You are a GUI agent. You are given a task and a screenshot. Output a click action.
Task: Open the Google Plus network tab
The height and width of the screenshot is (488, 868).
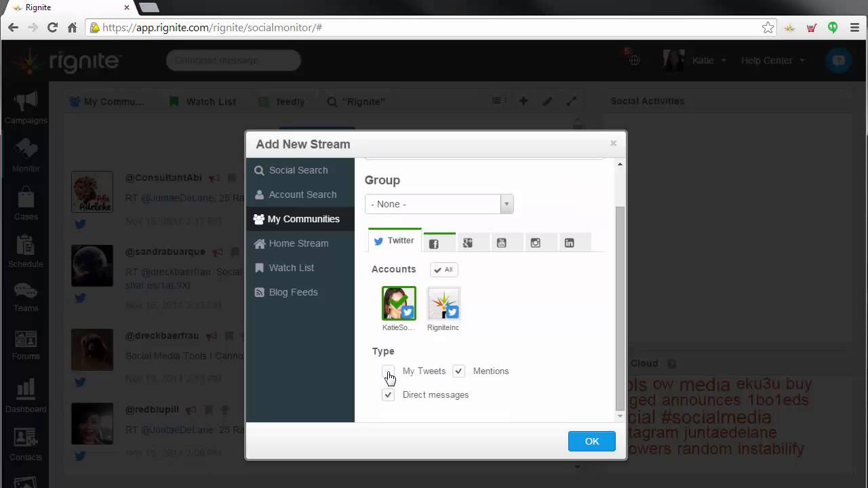pyautogui.click(x=473, y=243)
